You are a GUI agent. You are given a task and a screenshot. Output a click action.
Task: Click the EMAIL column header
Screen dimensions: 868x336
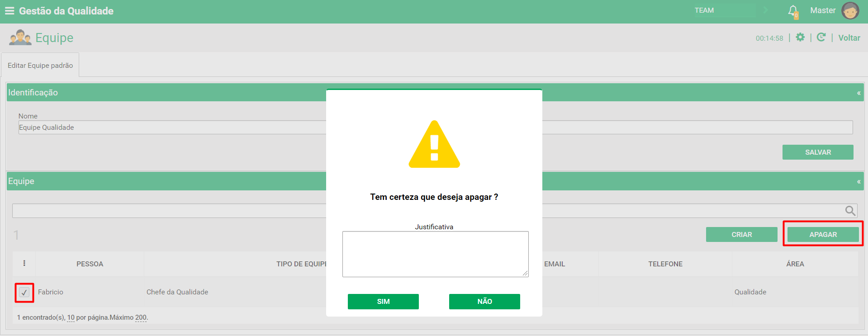coord(555,264)
